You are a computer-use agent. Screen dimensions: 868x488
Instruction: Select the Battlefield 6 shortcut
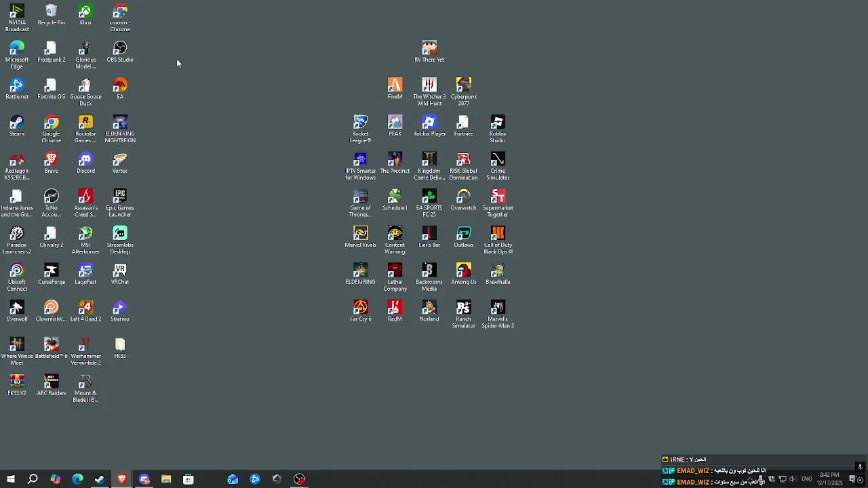52,348
